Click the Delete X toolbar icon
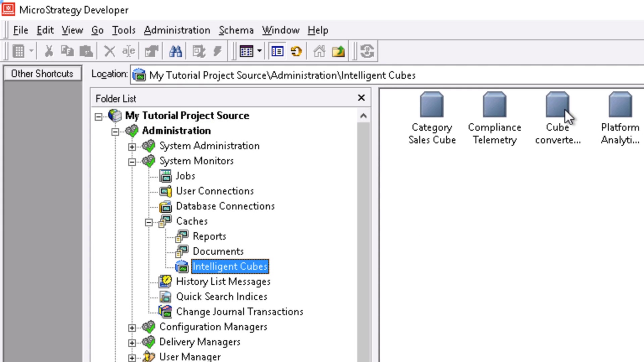The width and height of the screenshot is (644, 362). (109, 51)
